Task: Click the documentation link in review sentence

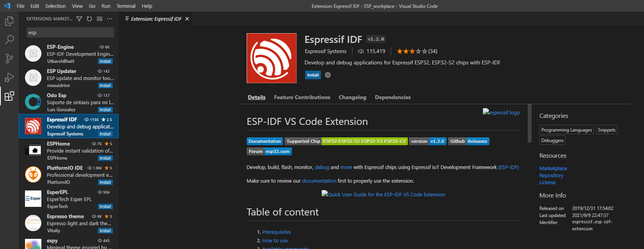Action: (x=319, y=181)
